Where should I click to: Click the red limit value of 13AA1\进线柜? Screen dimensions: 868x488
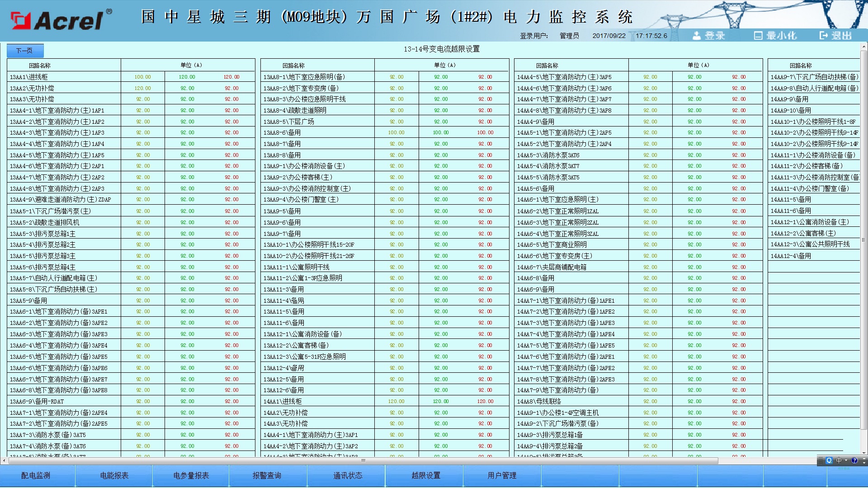231,77
